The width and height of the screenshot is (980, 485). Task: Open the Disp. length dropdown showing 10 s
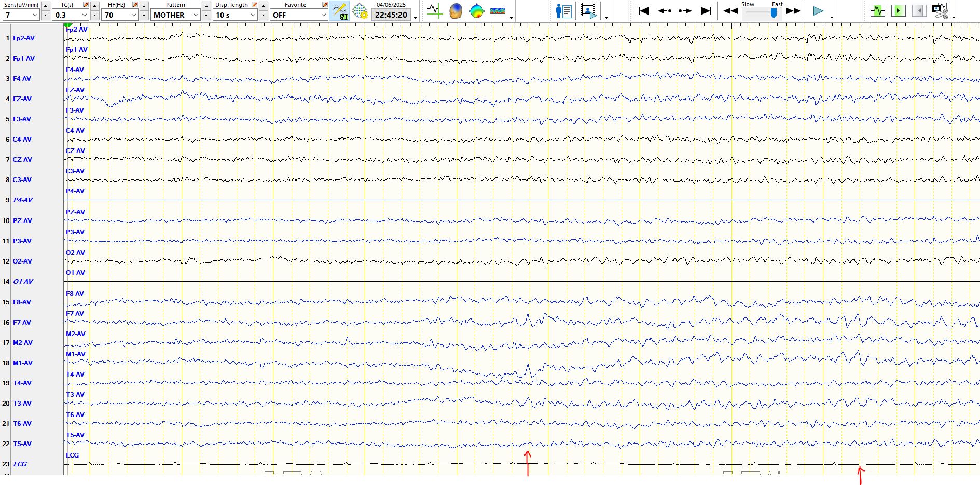coord(236,15)
